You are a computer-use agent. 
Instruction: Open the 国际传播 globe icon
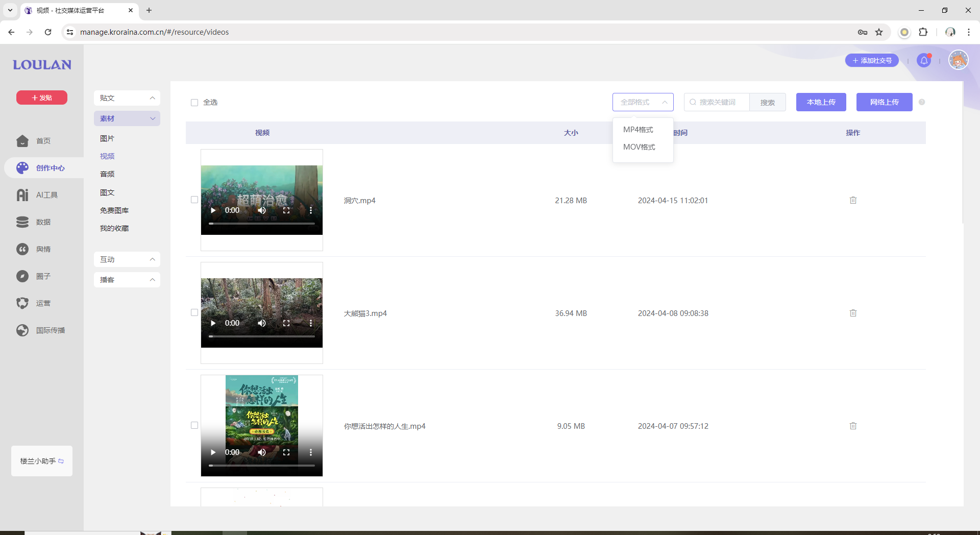(22, 330)
